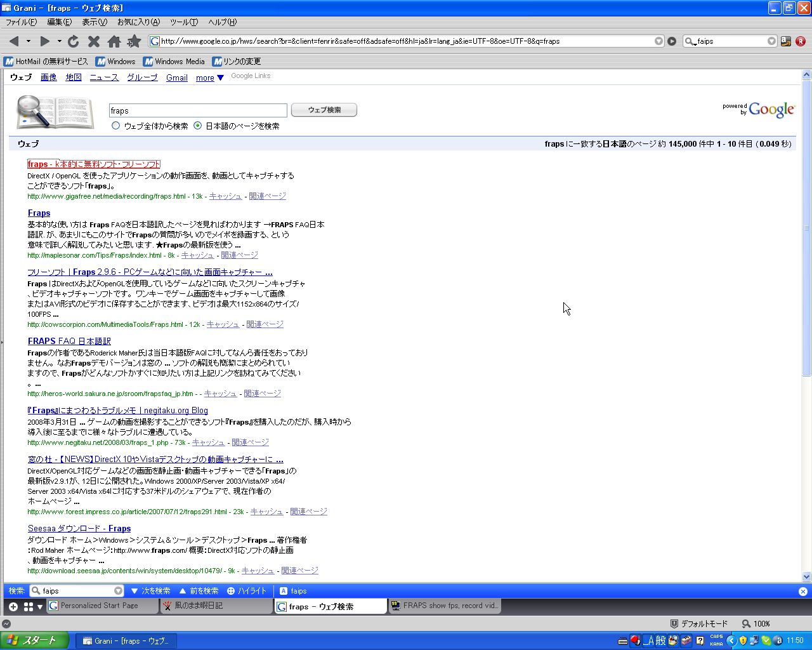
Task: Click the ウェブ検索 search button
Action: [324, 110]
